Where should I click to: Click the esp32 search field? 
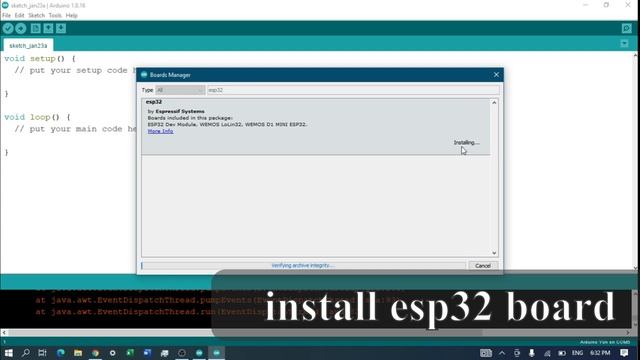[x=353, y=90]
